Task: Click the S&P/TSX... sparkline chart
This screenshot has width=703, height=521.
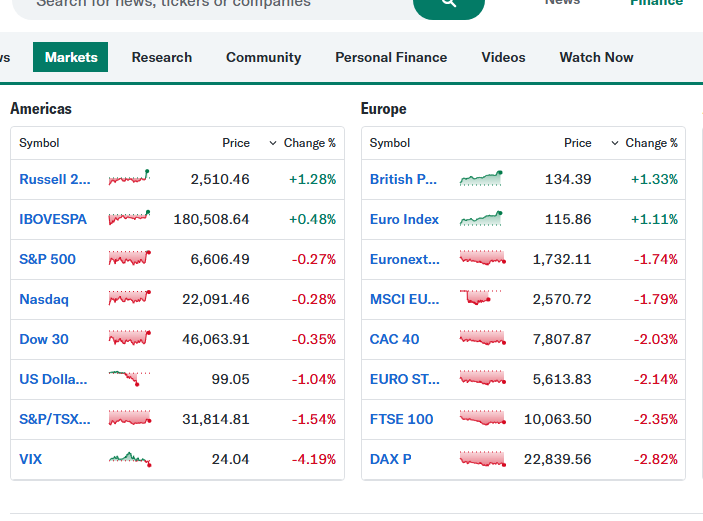Action: click(x=130, y=418)
